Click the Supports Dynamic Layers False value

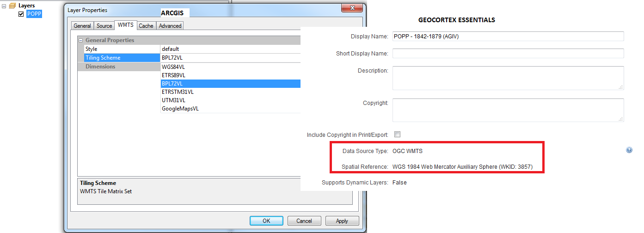(399, 183)
